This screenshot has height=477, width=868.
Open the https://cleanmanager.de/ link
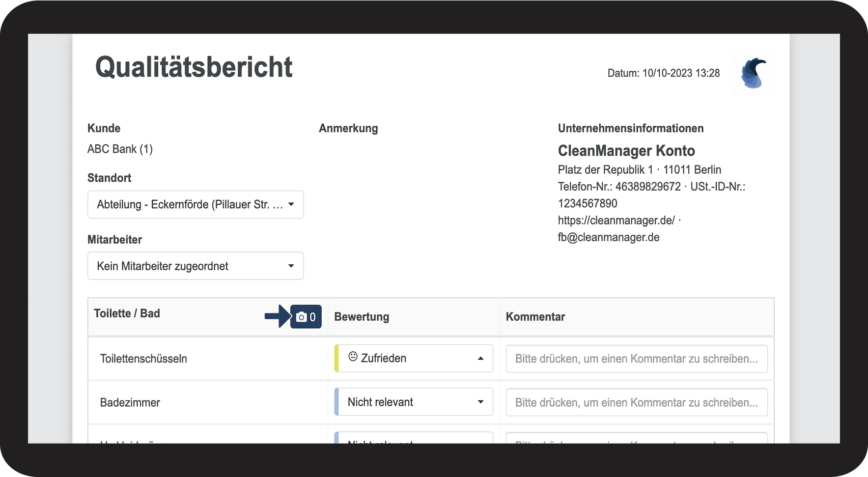click(x=616, y=221)
